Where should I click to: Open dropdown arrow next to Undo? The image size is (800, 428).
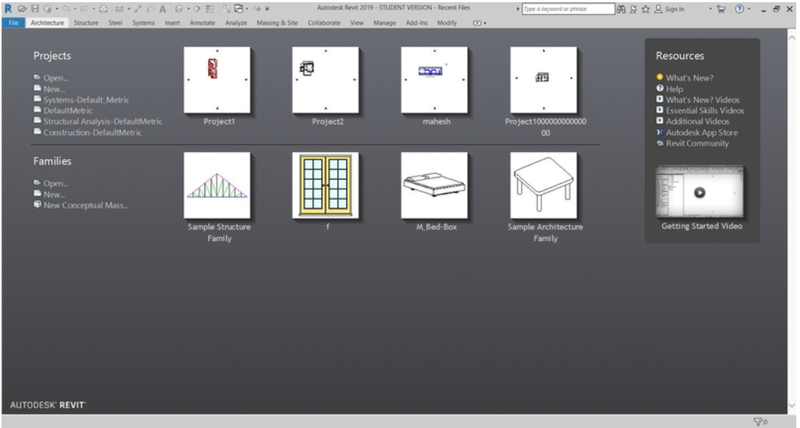(75, 9)
